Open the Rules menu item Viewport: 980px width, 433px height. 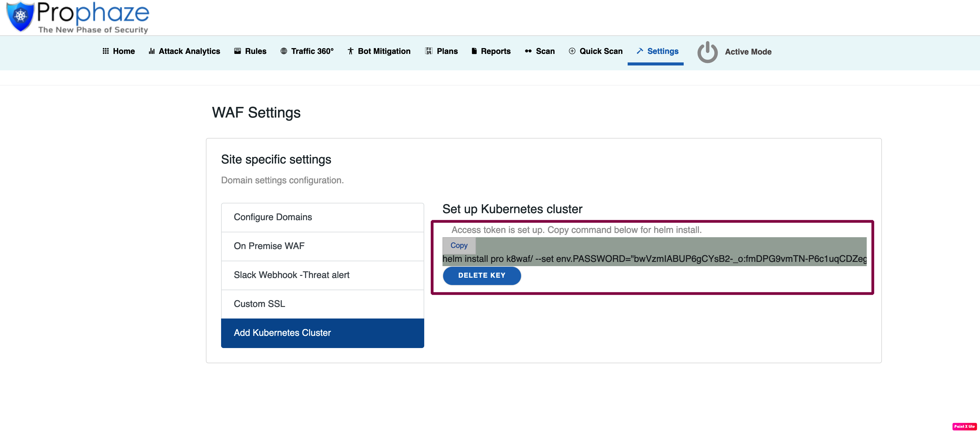pyautogui.click(x=255, y=51)
